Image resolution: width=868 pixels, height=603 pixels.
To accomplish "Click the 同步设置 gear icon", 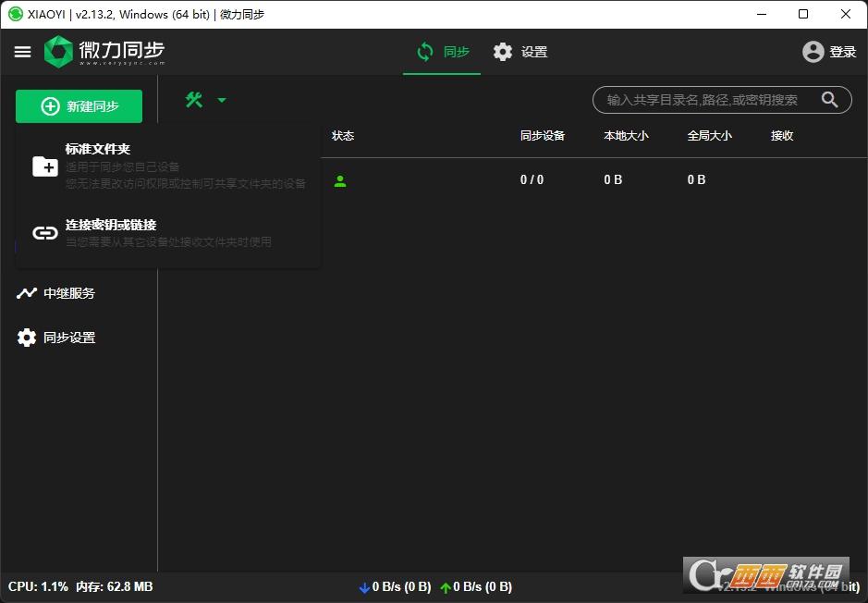I will click(x=27, y=338).
